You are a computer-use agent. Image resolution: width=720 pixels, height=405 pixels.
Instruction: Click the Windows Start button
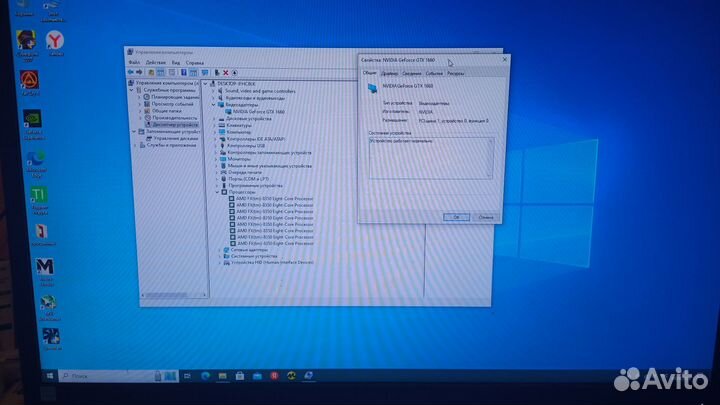pos(50,376)
